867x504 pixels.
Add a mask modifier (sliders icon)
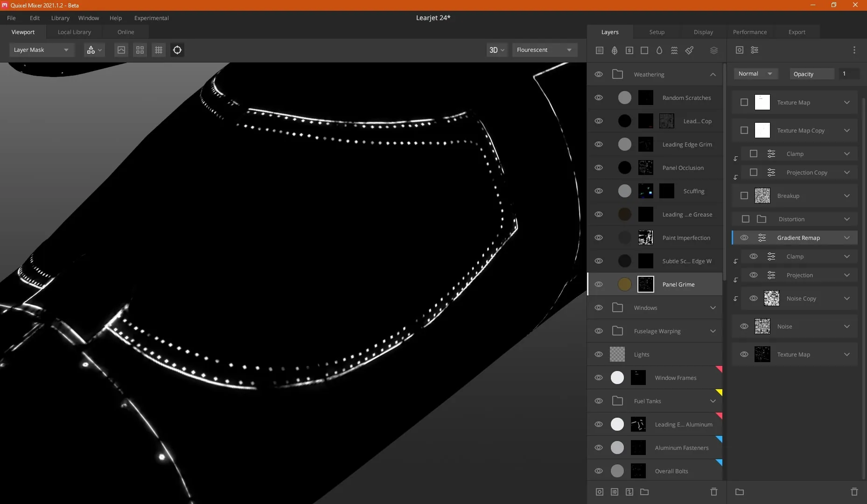point(755,50)
